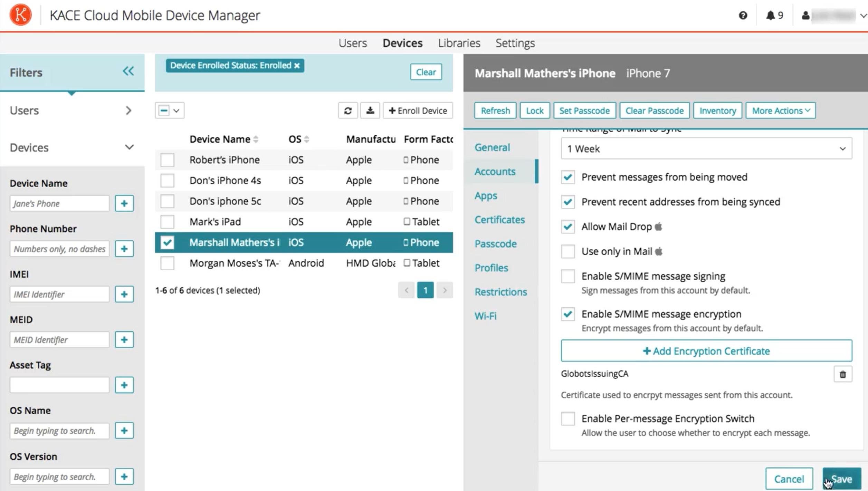Delete the GlobotsIssuingCA certificate trash icon
The image size is (868, 491).
tap(843, 374)
